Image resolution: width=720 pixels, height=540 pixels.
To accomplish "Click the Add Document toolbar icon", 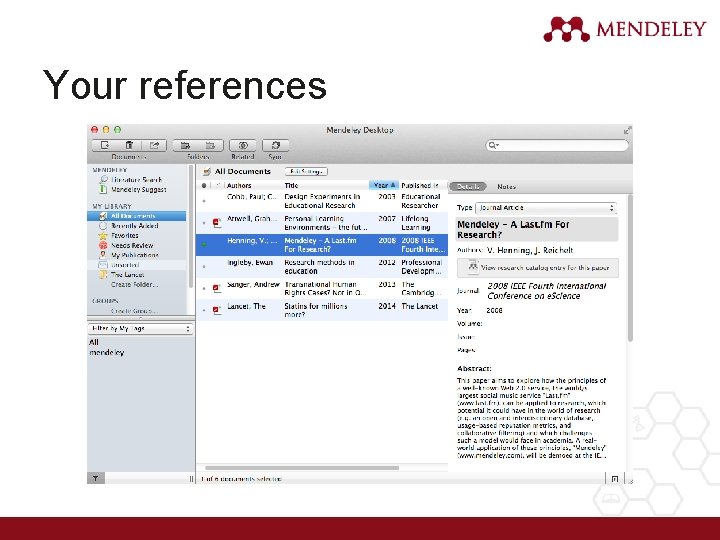I will [105, 145].
